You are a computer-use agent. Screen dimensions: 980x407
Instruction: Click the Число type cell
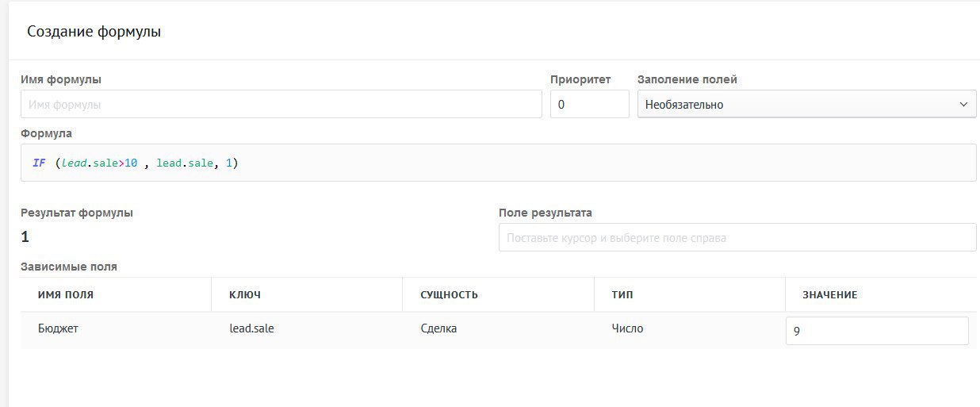pos(627,328)
